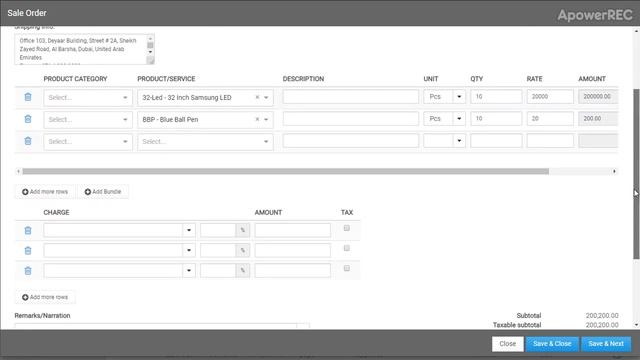640x360 pixels.
Task: Click the dialog vertical scrollbar thumb
Action: coord(636,173)
